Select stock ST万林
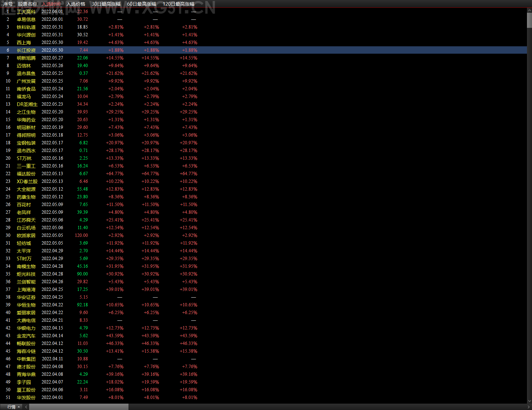Screen dimensions: 532x410 point(24,158)
